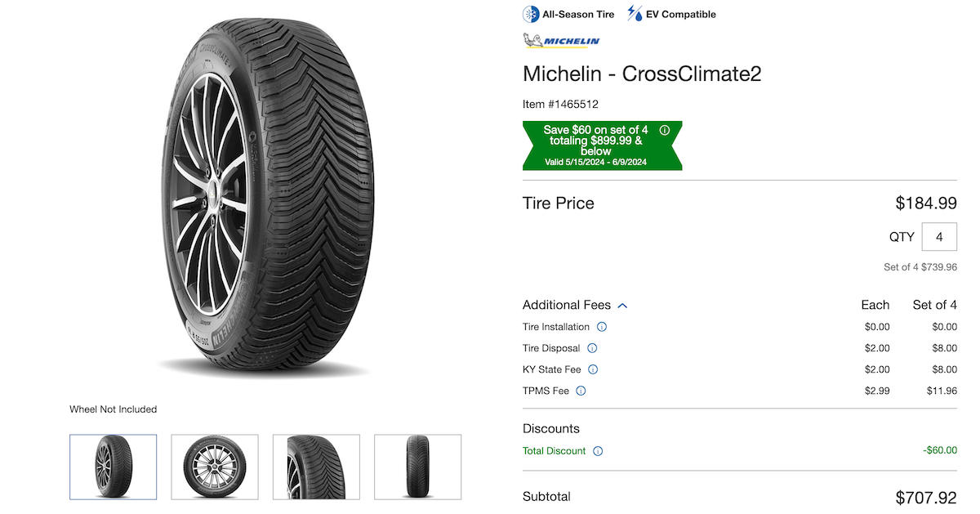The height and width of the screenshot is (514, 980).
Task: Click the All-Season Tire snowflake icon
Action: click(531, 14)
